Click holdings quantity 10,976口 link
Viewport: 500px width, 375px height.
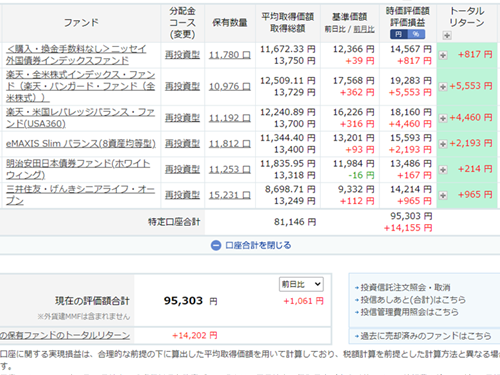coord(230,87)
